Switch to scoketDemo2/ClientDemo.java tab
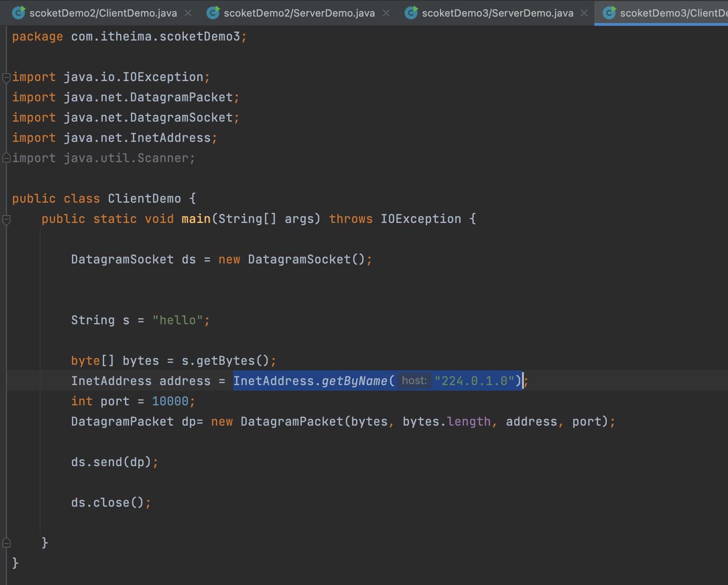The width and height of the screenshot is (728, 585). point(103,13)
